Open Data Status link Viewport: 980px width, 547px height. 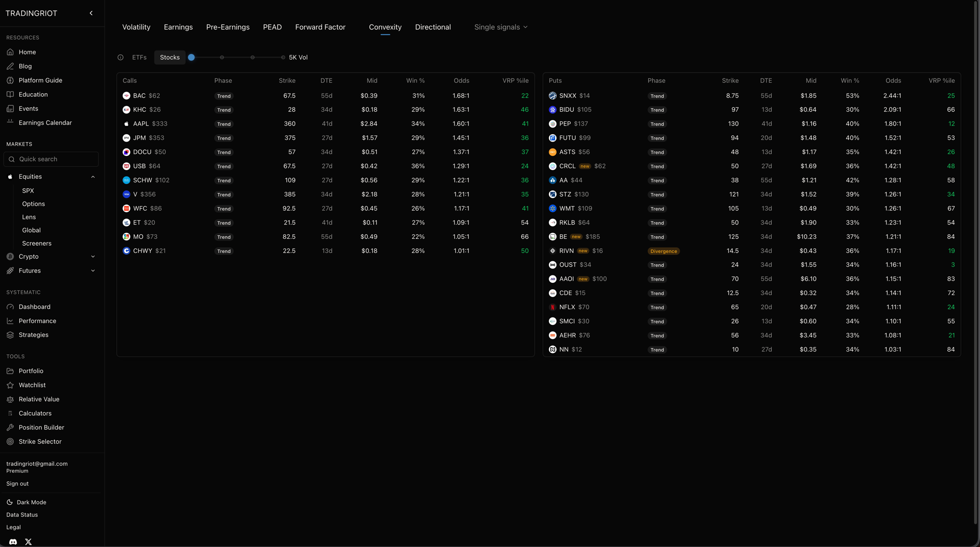click(22, 515)
